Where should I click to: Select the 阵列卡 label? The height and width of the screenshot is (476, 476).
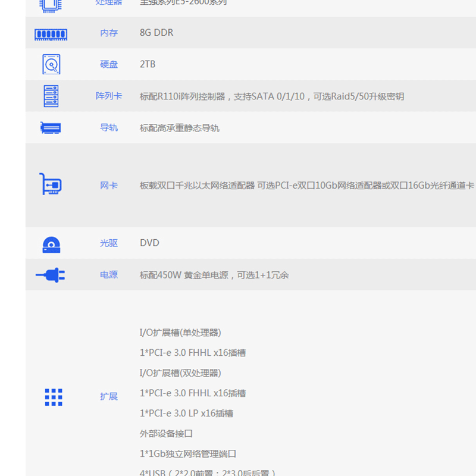[109, 96]
